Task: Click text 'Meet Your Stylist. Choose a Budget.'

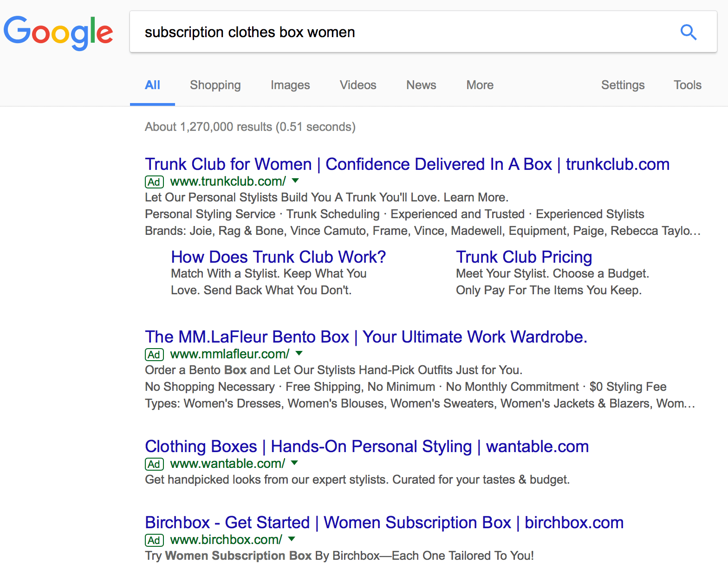Action: pos(552,273)
